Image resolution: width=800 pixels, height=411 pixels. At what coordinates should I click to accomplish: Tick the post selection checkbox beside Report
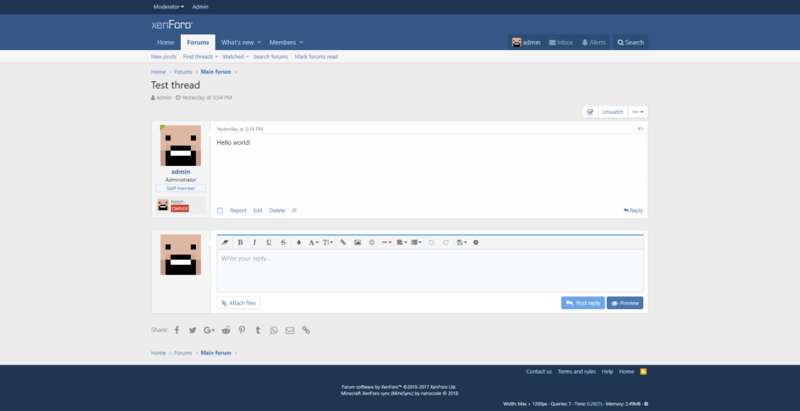click(x=220, y=210)
